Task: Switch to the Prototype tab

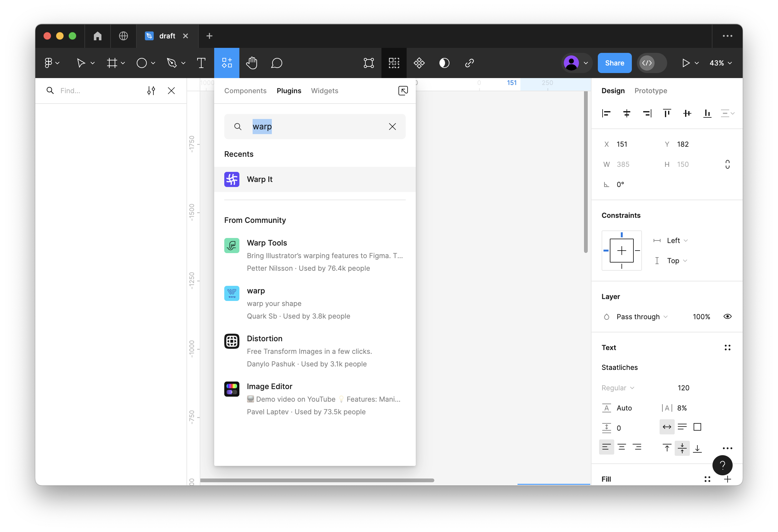Action: (650, 91)
